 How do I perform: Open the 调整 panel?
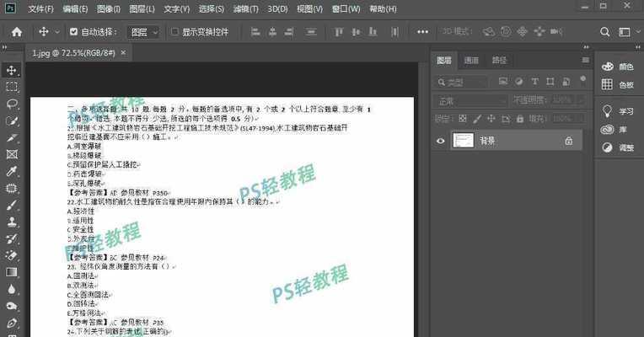pos(618,147)
